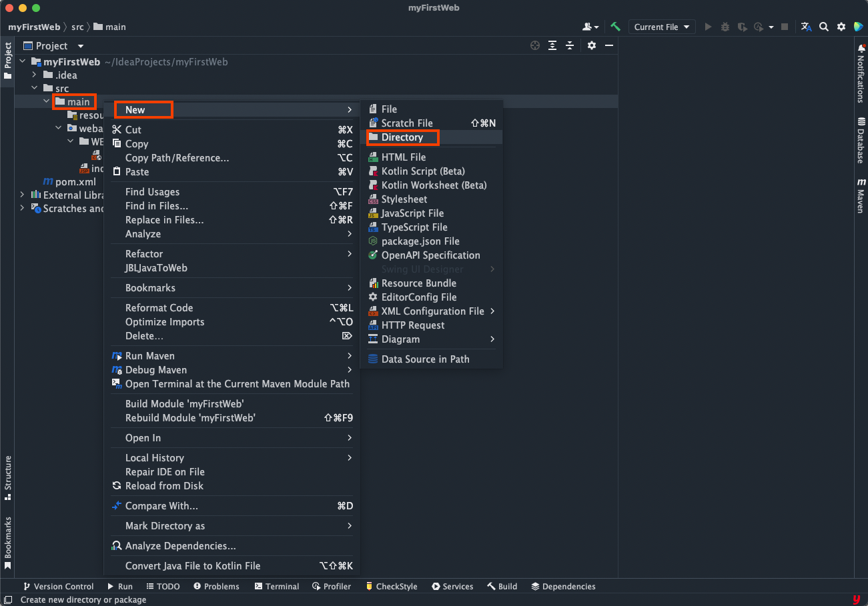Choose Convert Java File to Kotlin File
The image size is (868, 606).
point(232,565)
